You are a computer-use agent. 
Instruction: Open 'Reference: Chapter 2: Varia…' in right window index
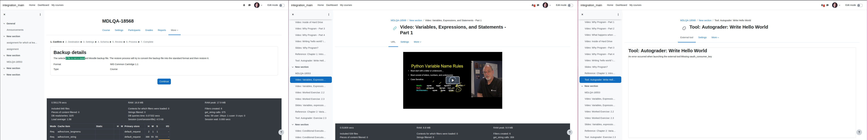(600, 131)
